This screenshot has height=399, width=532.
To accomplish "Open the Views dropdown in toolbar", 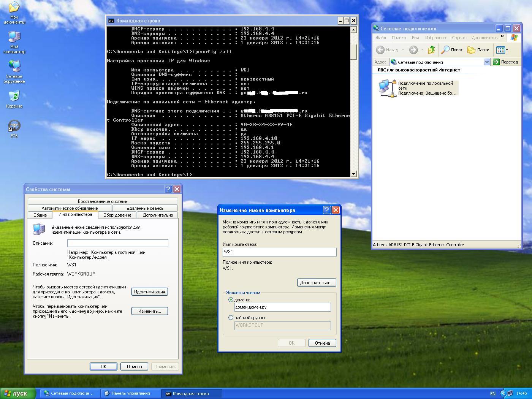I will [502, 50].
